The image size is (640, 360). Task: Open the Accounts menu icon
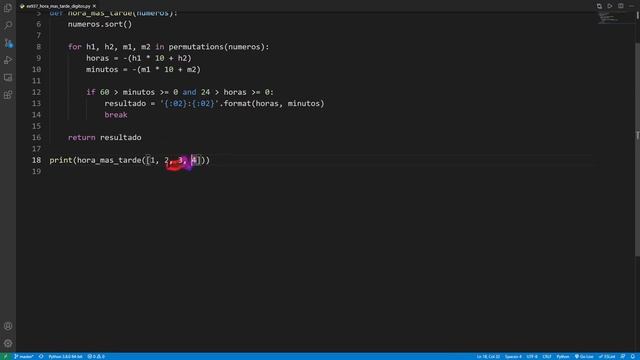(8, 326)
